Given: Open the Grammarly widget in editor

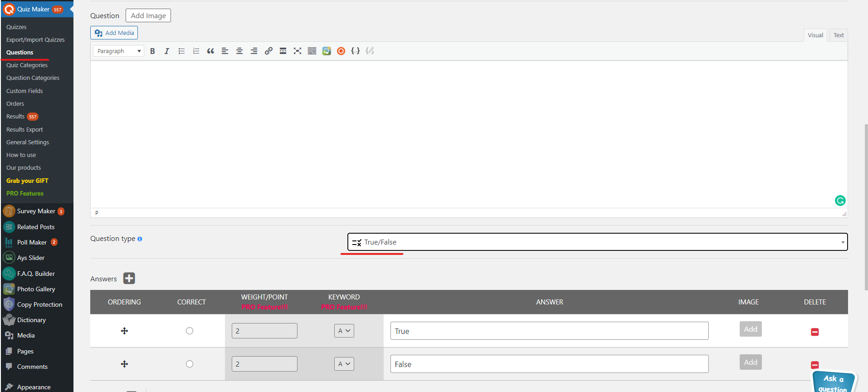Looking at the screenshot, I should point(840,201).
